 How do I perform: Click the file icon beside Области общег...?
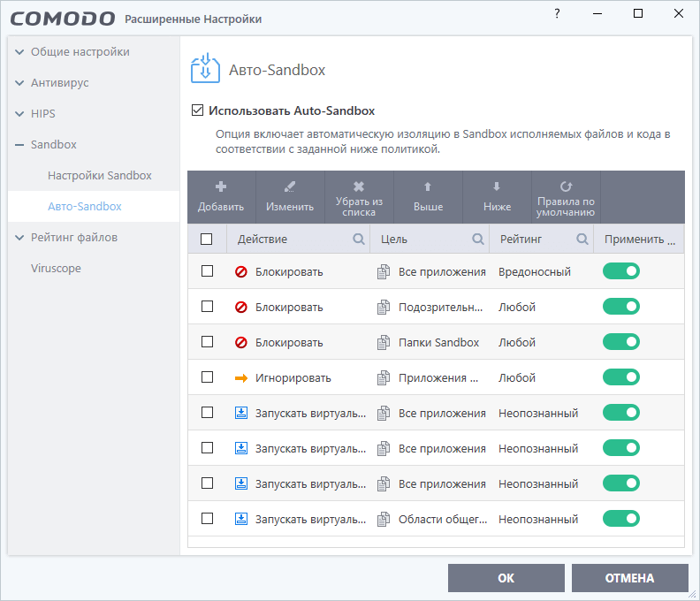point(383,519)
